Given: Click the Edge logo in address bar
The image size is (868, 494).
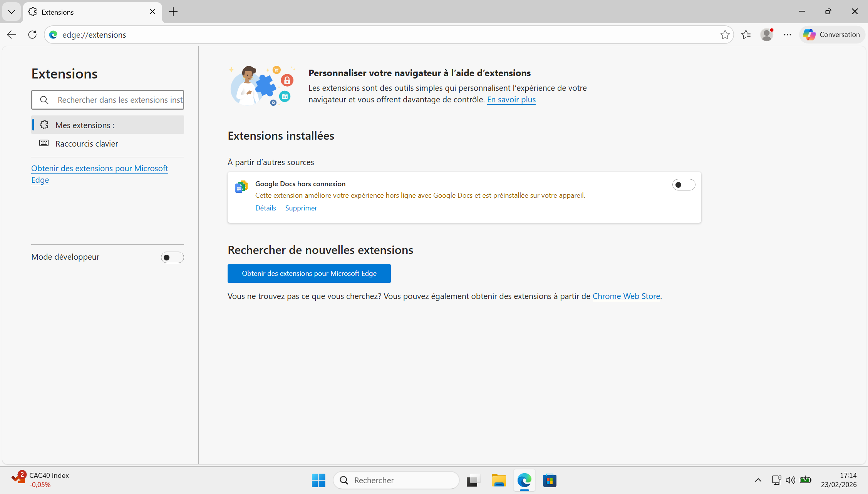Looking at the screenshot, I should tap(53, 35).
